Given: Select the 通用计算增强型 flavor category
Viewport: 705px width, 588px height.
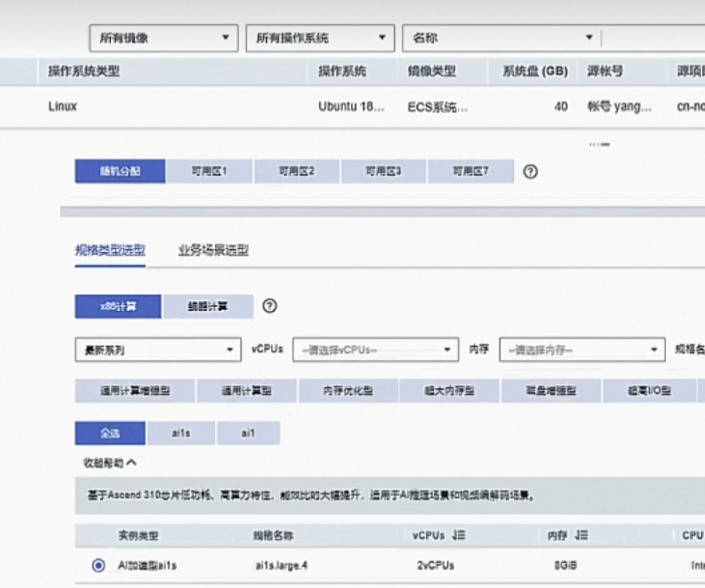Looking at the screenshot, I should [135, 391].
